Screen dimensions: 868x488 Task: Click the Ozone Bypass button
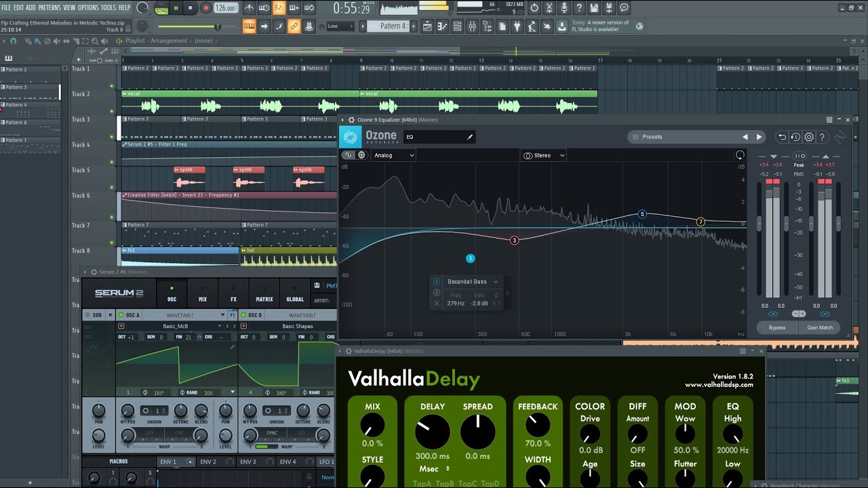coord(777,327)
